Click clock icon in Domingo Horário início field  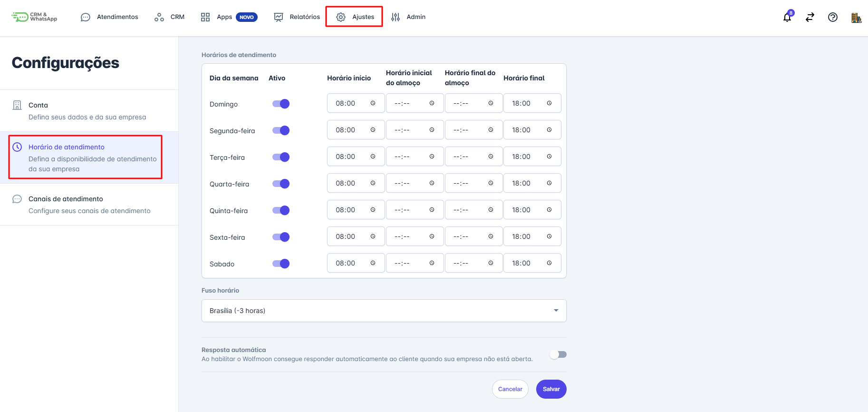tap(373, 103)
